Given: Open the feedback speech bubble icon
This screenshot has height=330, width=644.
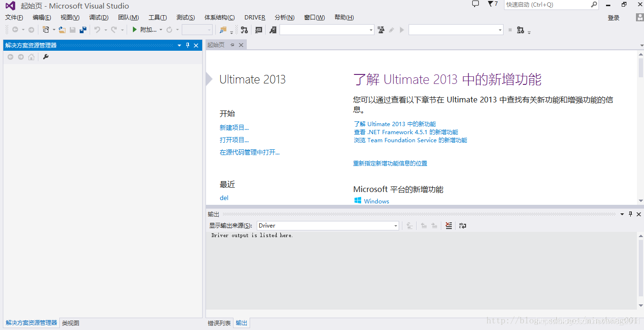Looking at the screenshot, I should (x=476, y=4).
